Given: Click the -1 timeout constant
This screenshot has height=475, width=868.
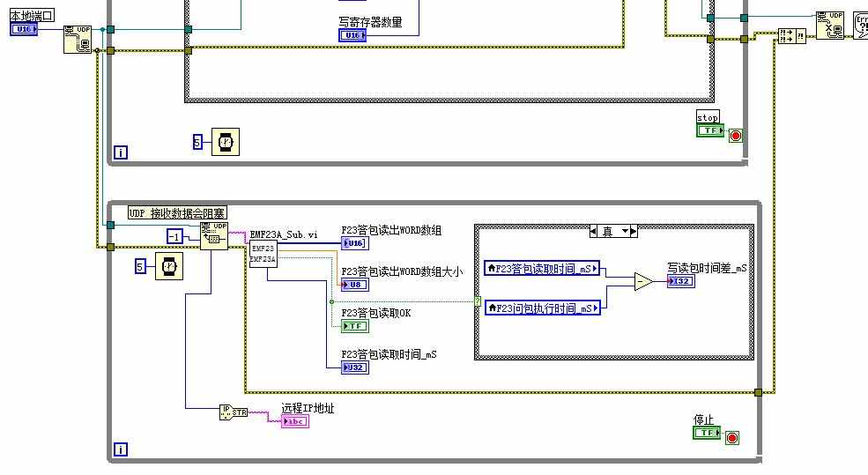Looking at the screenshot, I should (x=174, y=237).
